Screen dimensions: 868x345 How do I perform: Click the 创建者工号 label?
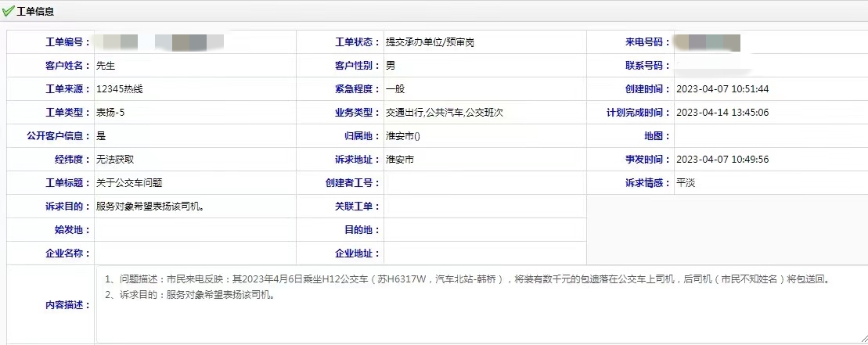[x=353, y=183]
